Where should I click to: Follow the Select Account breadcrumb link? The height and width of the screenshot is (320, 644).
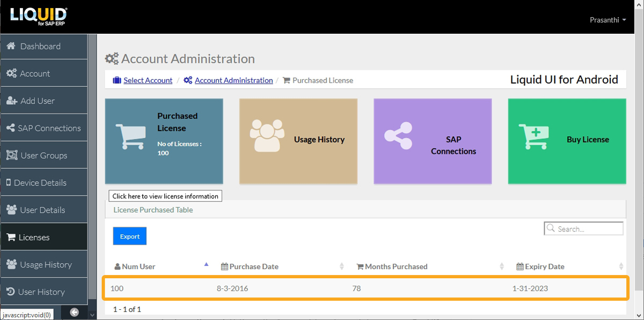click(148, 80)
